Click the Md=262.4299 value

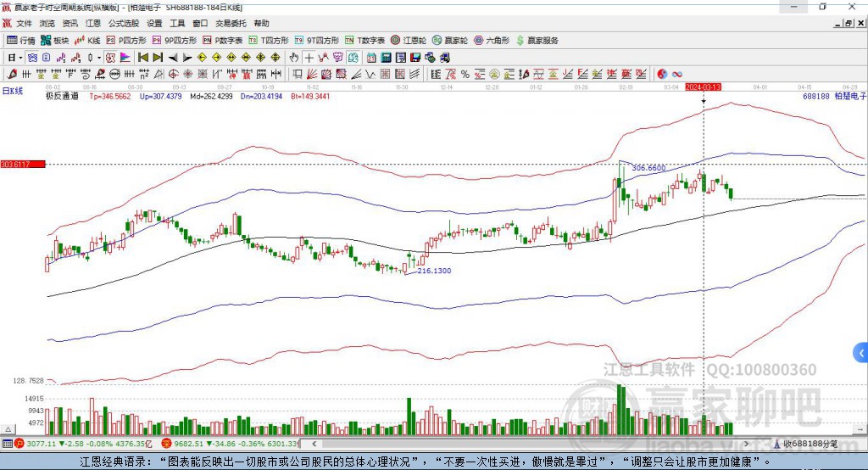tap(211, 96)
